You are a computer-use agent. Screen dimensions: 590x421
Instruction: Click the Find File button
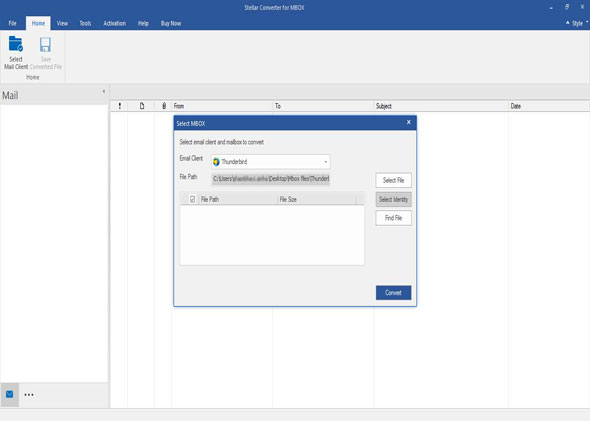point(393,218)
